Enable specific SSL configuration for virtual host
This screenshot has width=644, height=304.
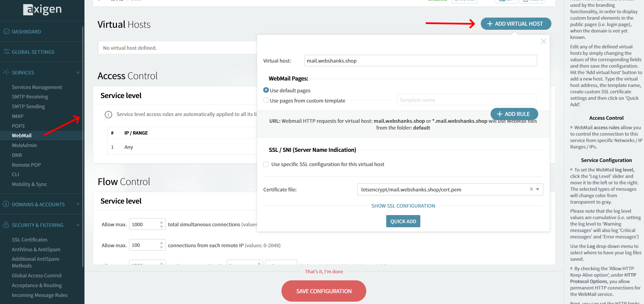[x=266, y=164]
